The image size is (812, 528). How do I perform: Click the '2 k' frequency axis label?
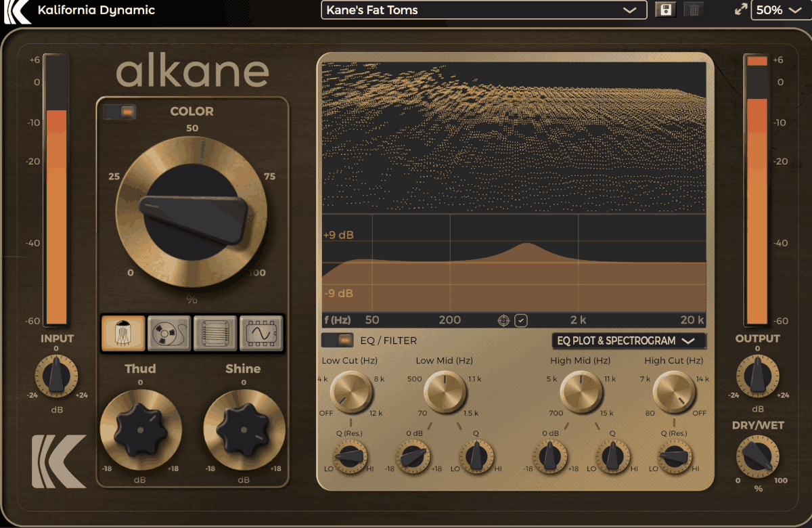coord(578,320)
